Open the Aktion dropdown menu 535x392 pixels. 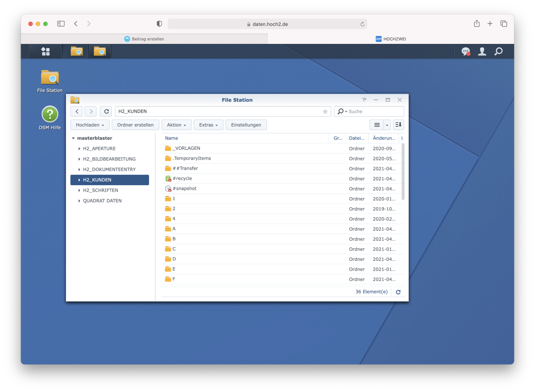click(176, 125)
